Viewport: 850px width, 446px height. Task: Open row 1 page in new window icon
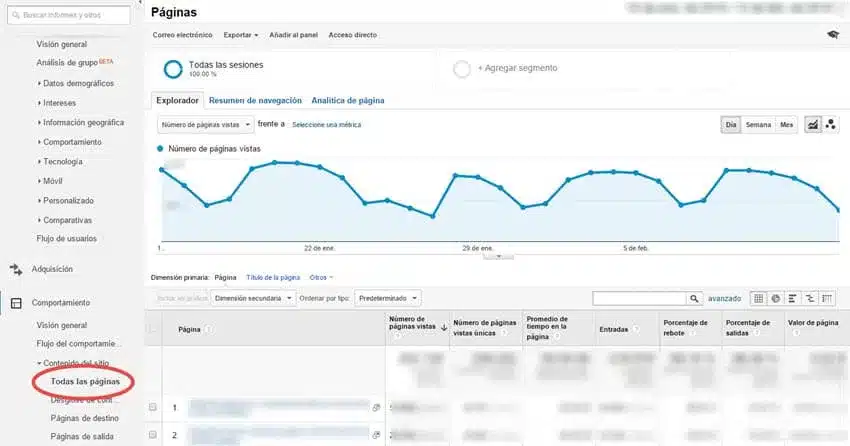tap(376, 408)
